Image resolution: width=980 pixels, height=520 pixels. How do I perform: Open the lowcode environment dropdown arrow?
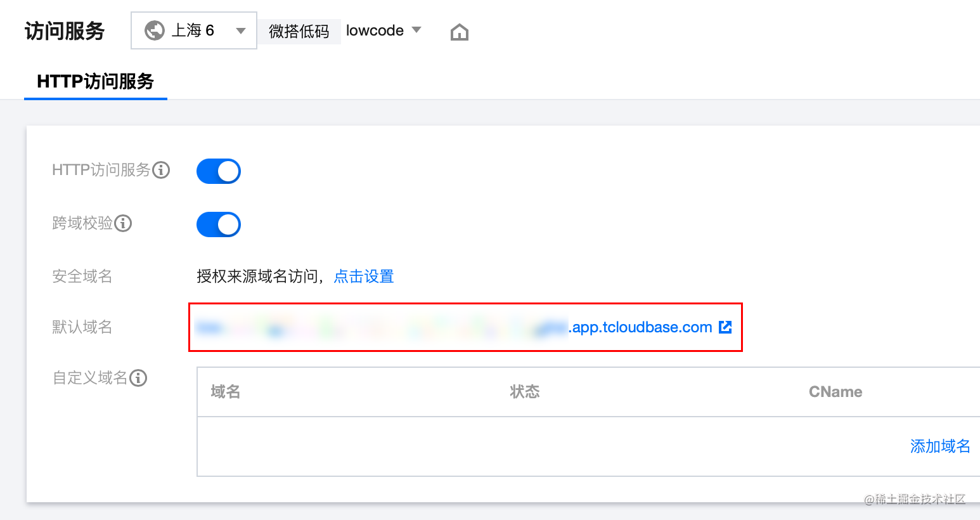416,30
